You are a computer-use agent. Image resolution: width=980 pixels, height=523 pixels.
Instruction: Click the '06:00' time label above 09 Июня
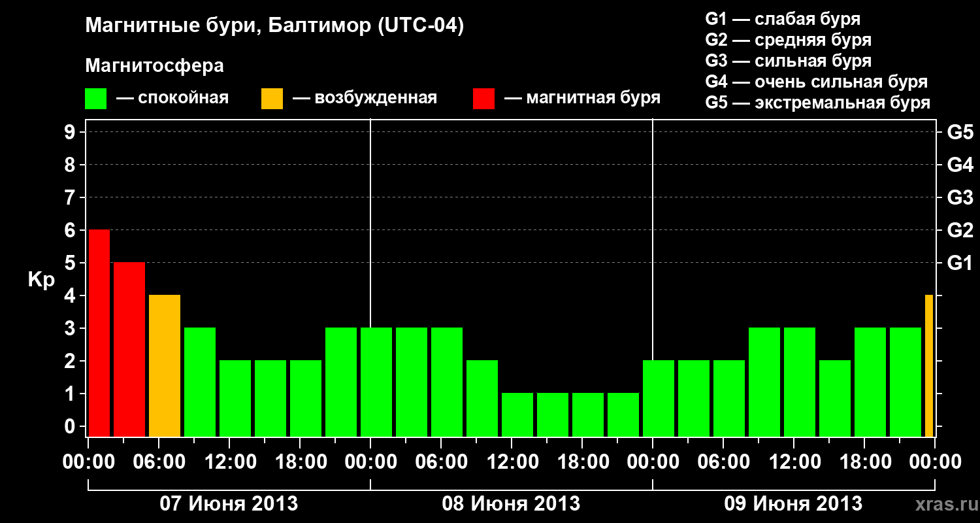[723, 462]
